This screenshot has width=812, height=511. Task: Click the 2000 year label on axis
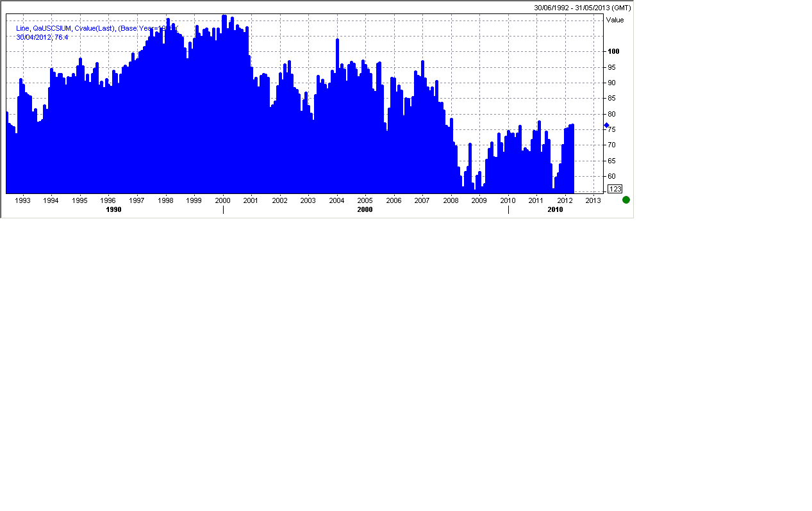[x=222, y=200]
